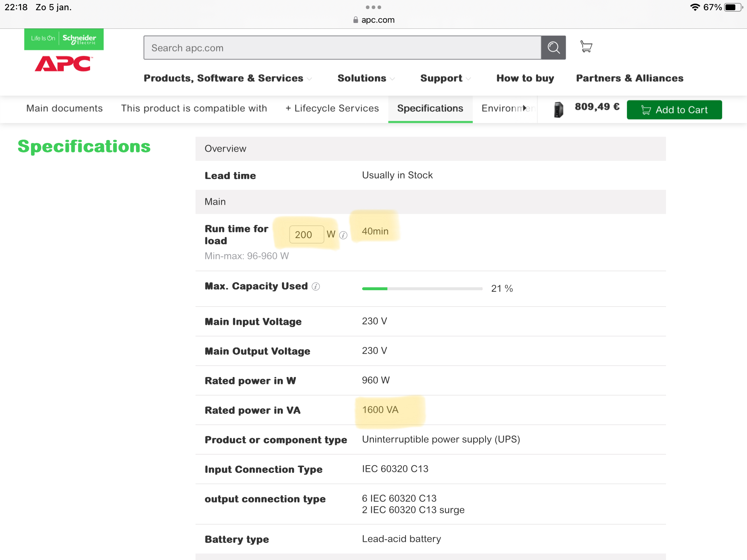Open the How to buy link
This screenshot has height=560, width=747.
[525, 78]
